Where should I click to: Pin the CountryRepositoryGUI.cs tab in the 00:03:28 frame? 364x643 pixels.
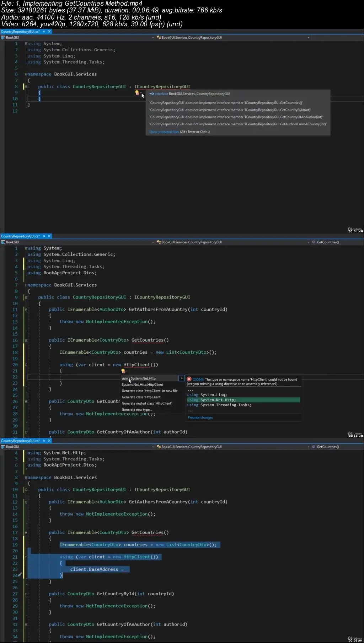[44, 236]
